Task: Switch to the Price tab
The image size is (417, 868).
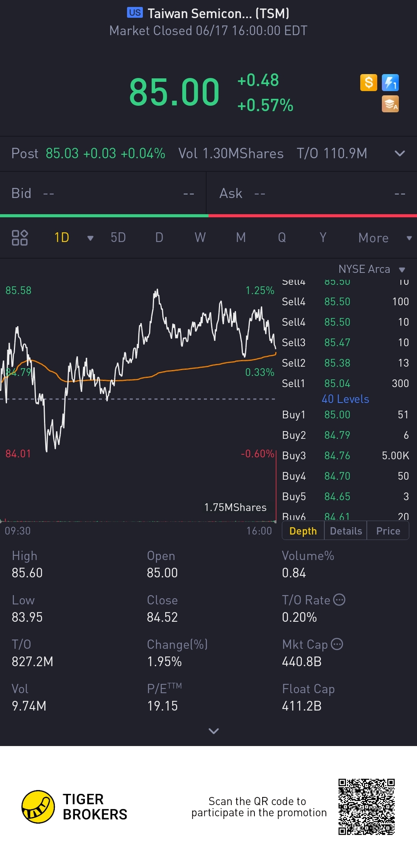Action: coord(388,531)
